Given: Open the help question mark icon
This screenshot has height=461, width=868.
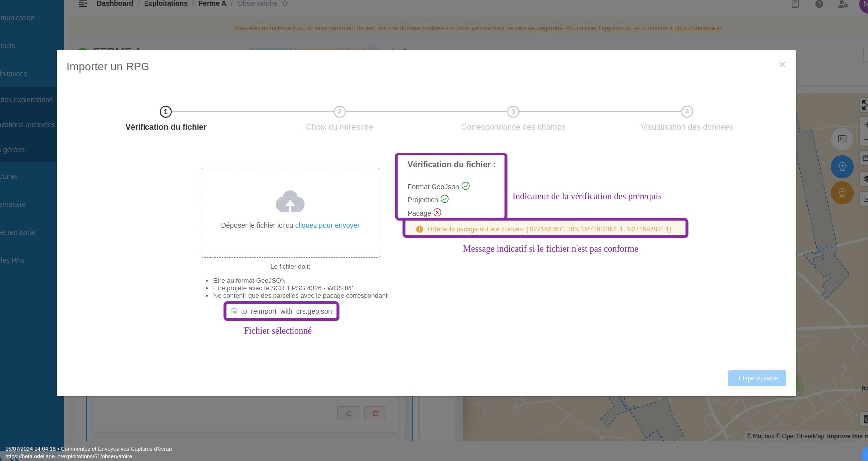Looking at the screenshot, I should (x=819, y=4).
